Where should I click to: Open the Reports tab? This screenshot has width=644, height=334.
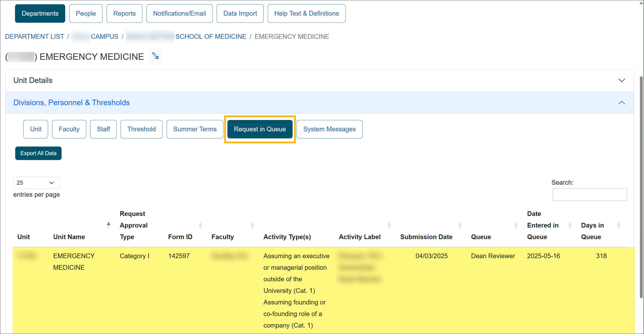[124, 13]
